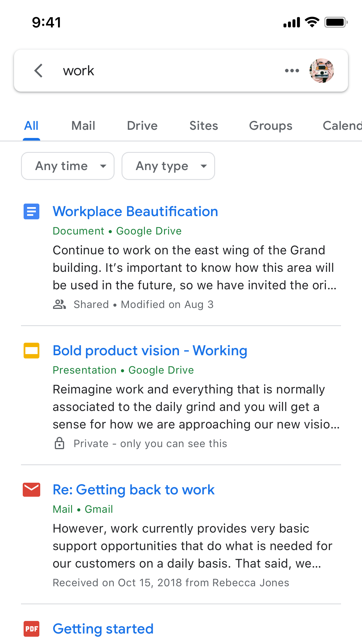
Task: Tap the blue Google Docs document icon
Action: coord(31,211)
